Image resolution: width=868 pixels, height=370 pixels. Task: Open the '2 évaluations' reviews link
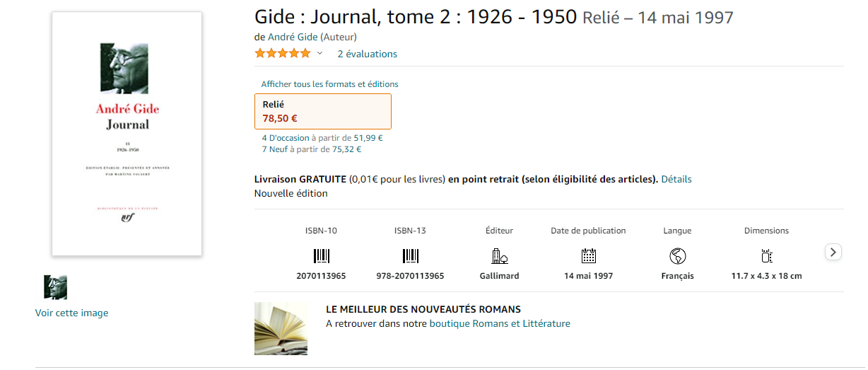(367, 54)
